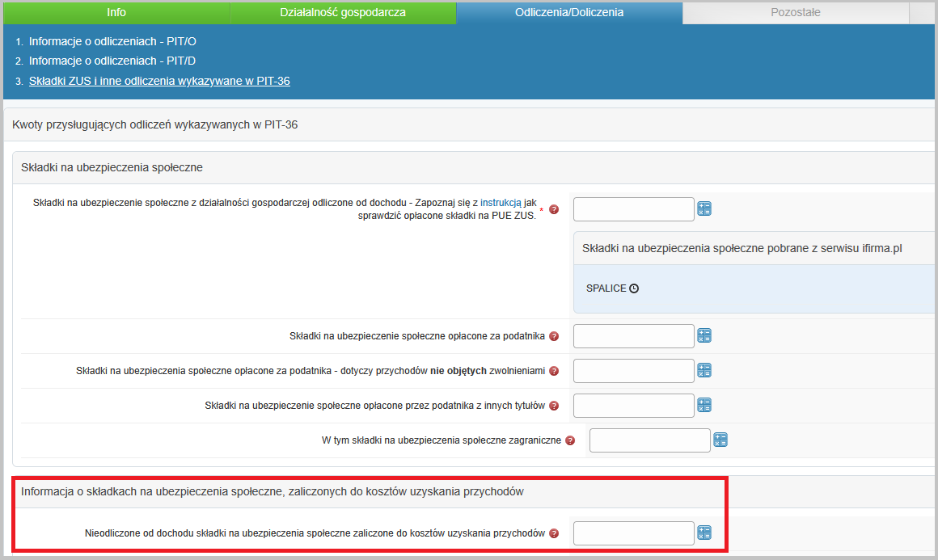Open Składki ZUS i inne odliczenia link

point(159,81)
